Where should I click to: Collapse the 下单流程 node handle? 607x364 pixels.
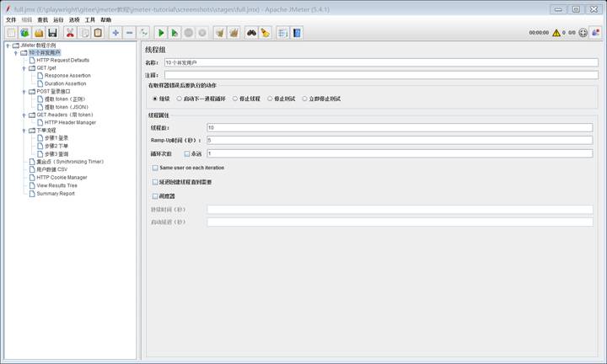point(24,131)
